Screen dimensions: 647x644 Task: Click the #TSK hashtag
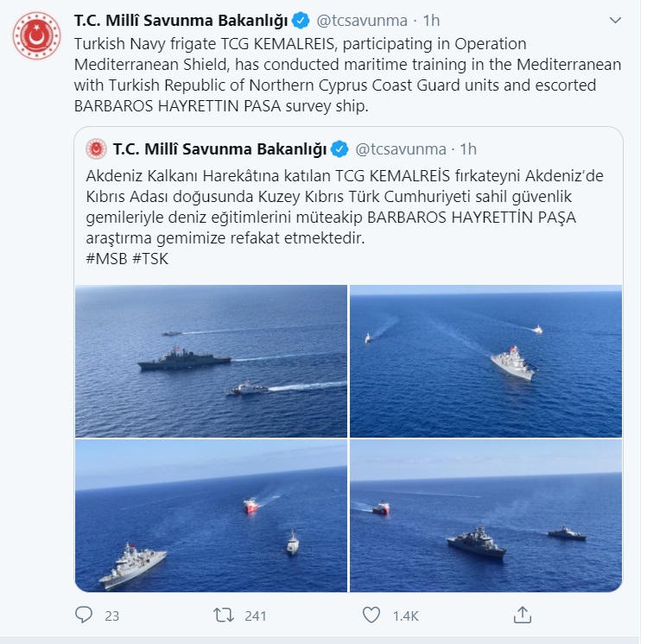tap(150, 259)
